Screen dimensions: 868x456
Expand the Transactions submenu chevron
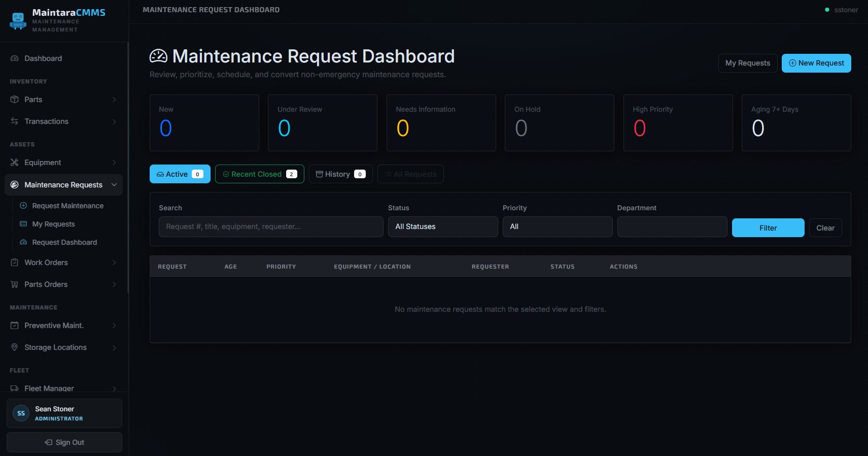[114, 121]
